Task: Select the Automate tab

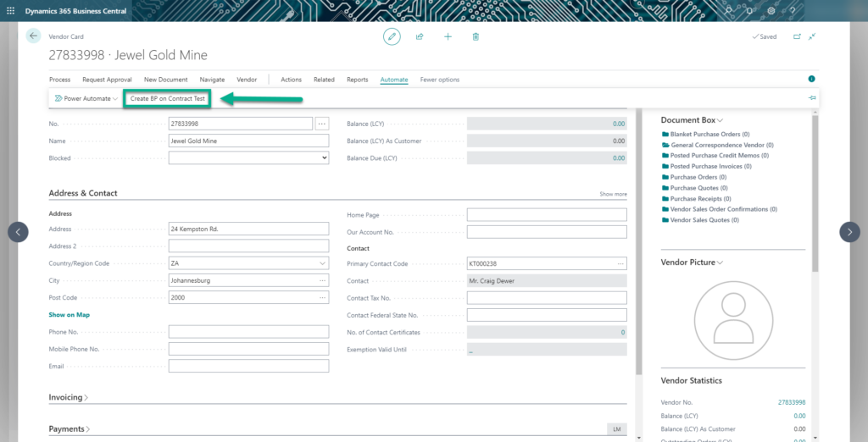Action: [x=394, y=80]
